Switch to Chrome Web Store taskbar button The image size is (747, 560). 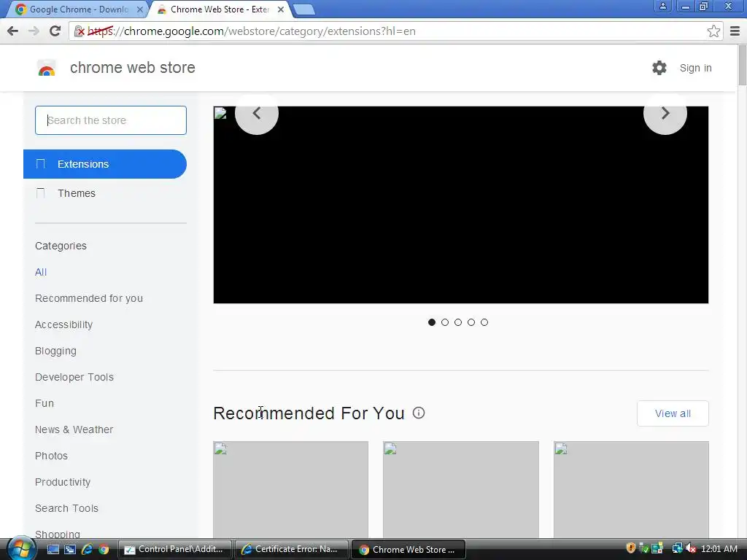[409, 550]
